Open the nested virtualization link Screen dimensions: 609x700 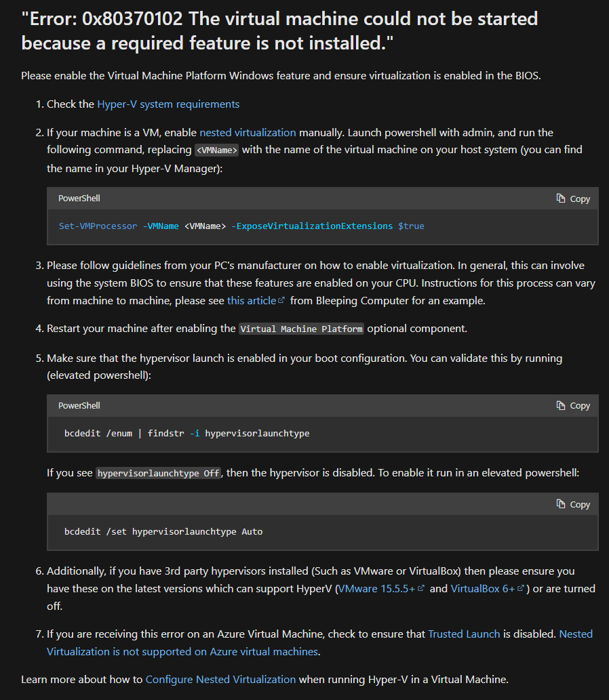[x=248, y=133]
